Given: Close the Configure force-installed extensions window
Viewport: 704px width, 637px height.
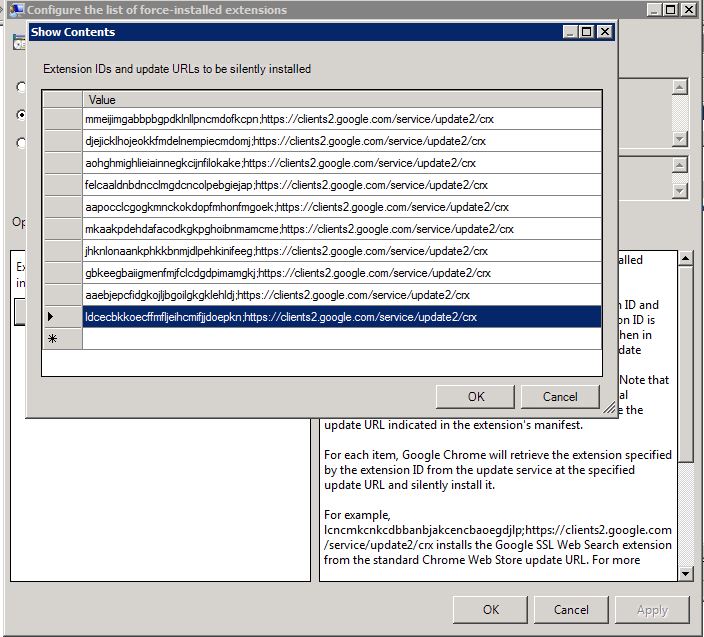Looking at the screenshot, I should pos(689,9).
